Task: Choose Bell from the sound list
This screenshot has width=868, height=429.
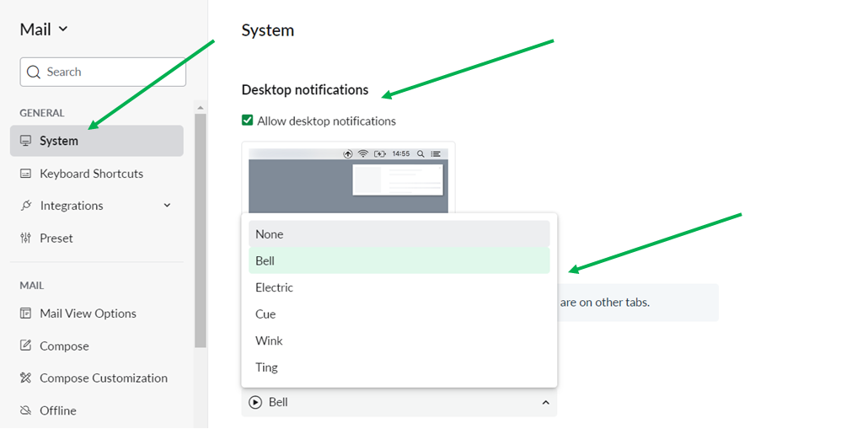Action: coord(399,260)
